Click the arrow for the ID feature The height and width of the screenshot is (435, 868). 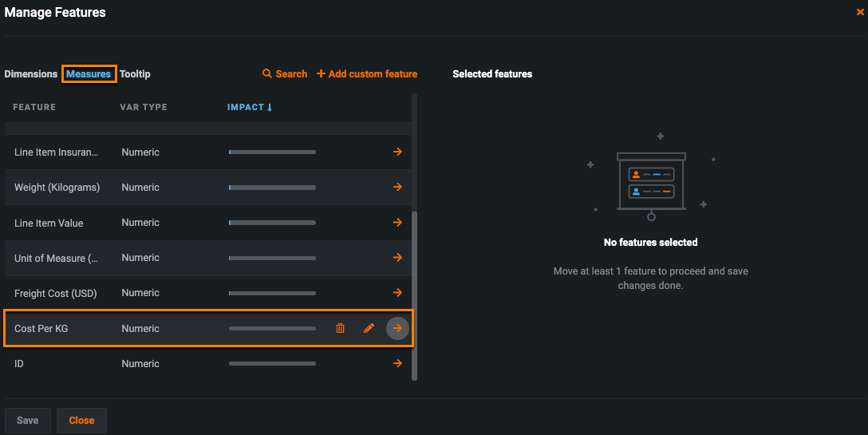click(397, 363)
